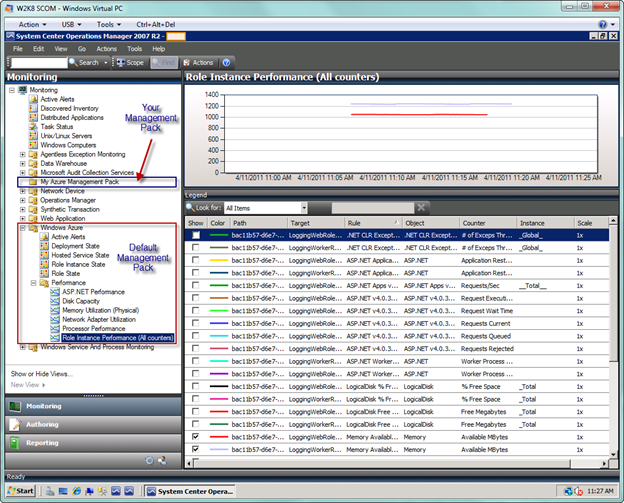Screen dimensions: 624x503
Task: Click the blue help icon in toolbar
Action: click(x=226, y=62)
